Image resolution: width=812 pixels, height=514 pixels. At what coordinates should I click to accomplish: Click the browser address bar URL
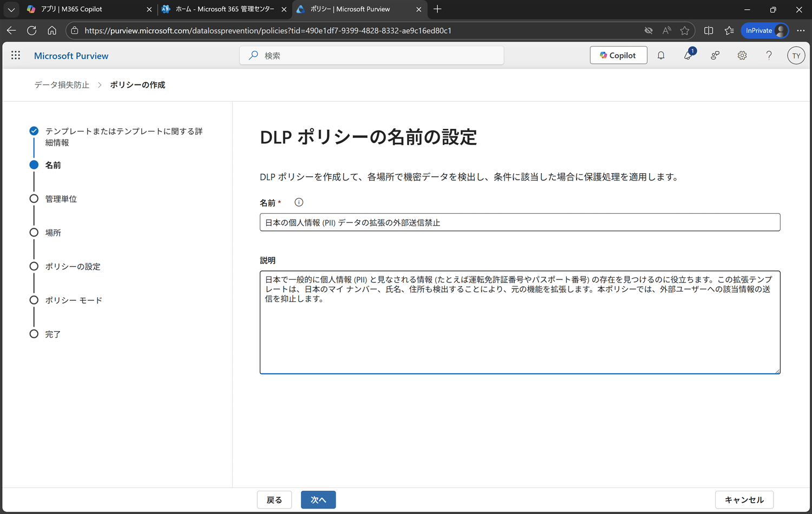(x=268, y=30)
